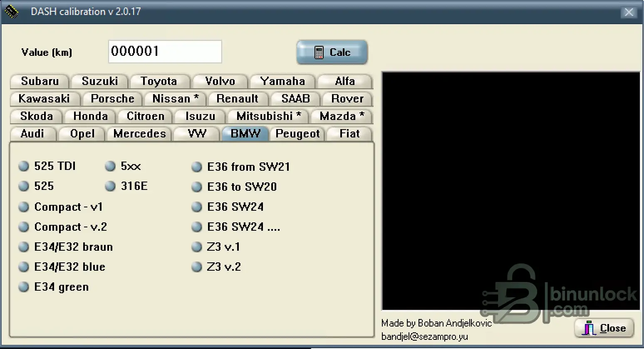The image size is (644, 349).
Task: Open the Suzuki tab
Action: (100, 81)
